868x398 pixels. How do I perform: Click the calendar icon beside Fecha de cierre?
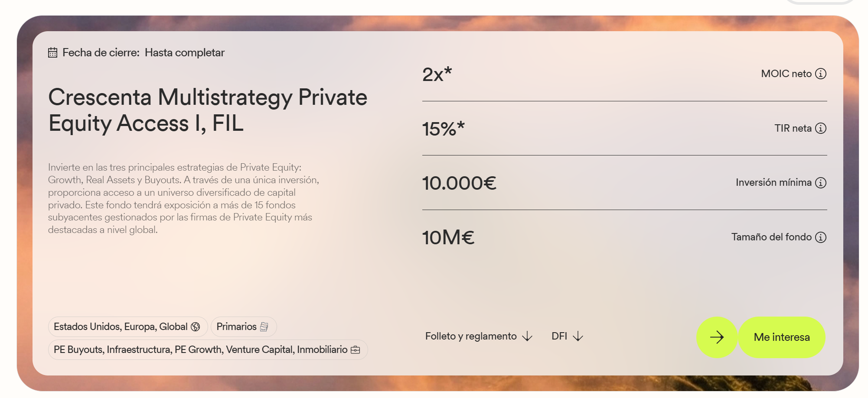52,53
